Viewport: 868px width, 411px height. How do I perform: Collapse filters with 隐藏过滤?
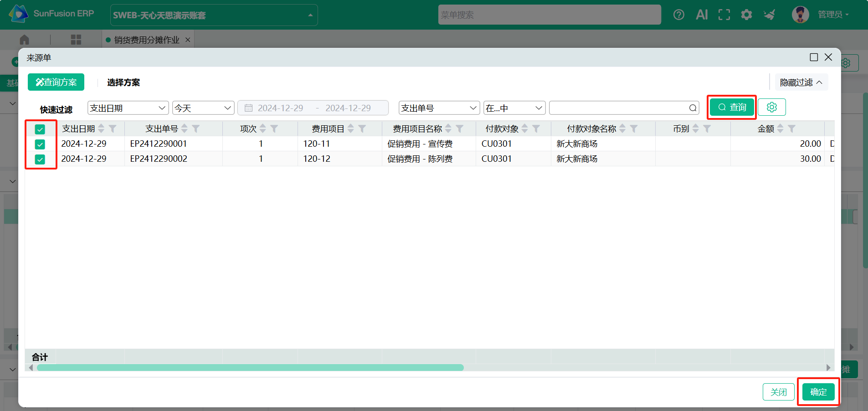[x=801, y=82]
